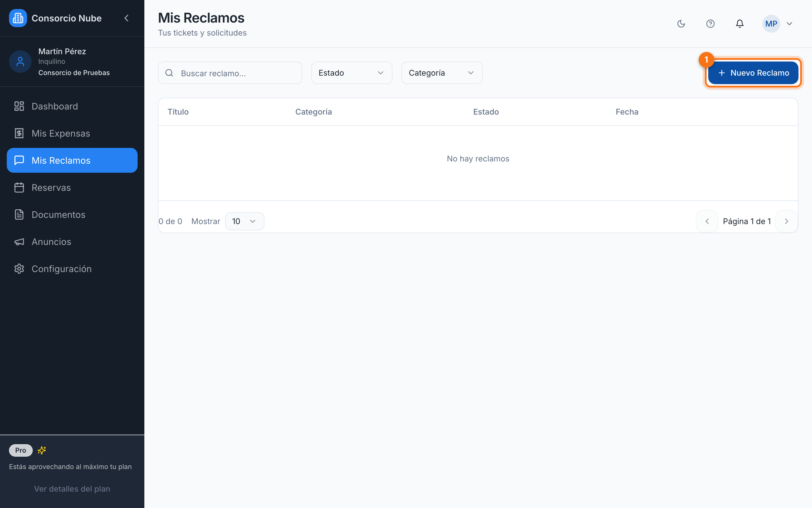This screenshot has width=812, height=508.
Task: Click the Fecha column header
Action: [627, 112]
